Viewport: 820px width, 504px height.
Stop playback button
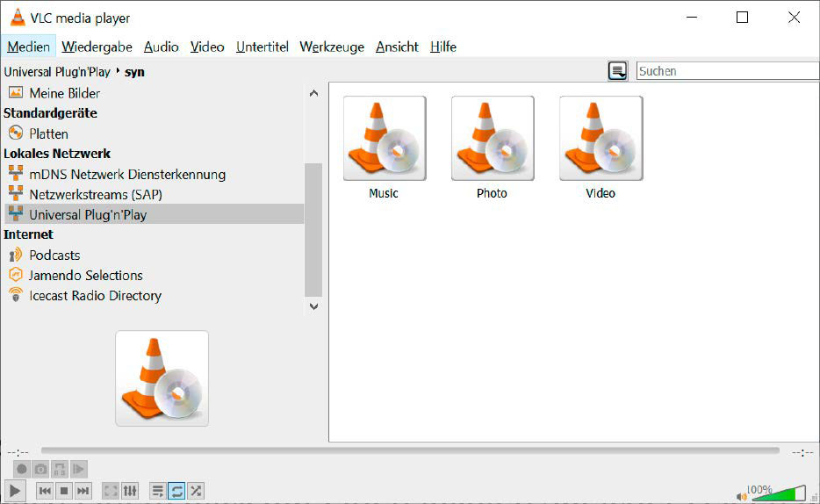[64, 491]
